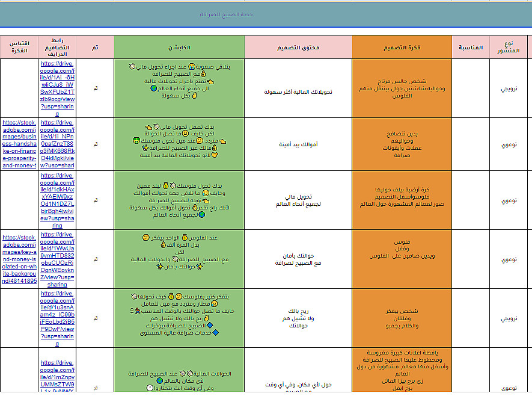Select header cell محتوى التصميم
Image resolution: width=532 pixels, height=399 pixels.
click(298, 47)
